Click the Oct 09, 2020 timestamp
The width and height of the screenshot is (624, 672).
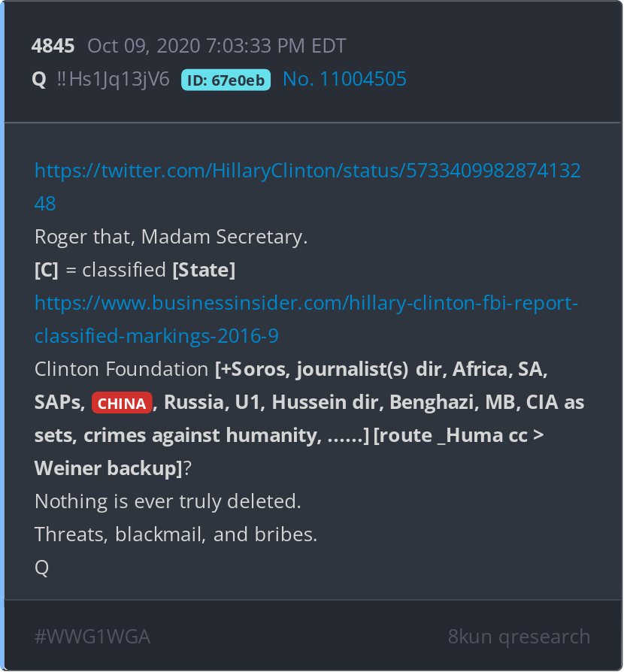pyautogui.click(x=217, y=46)
